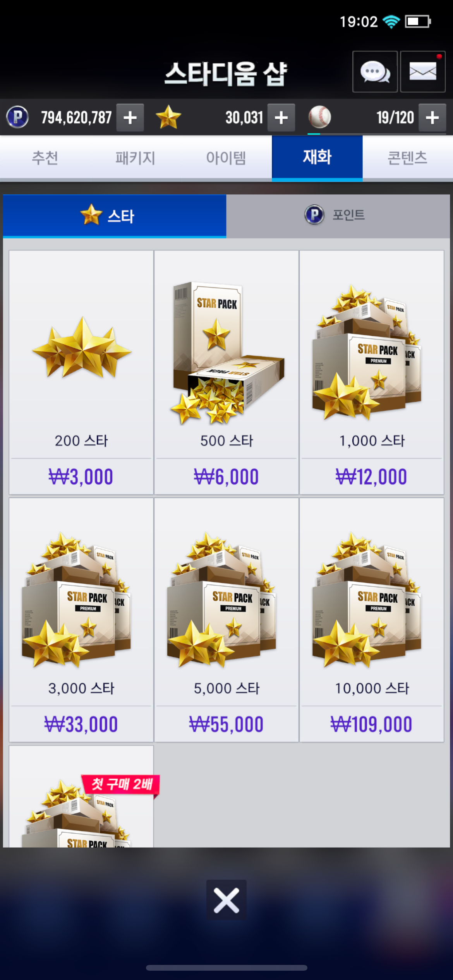Open the mailbox envelope icon
This screenshot has width=453, height=980.
(422, 72)
